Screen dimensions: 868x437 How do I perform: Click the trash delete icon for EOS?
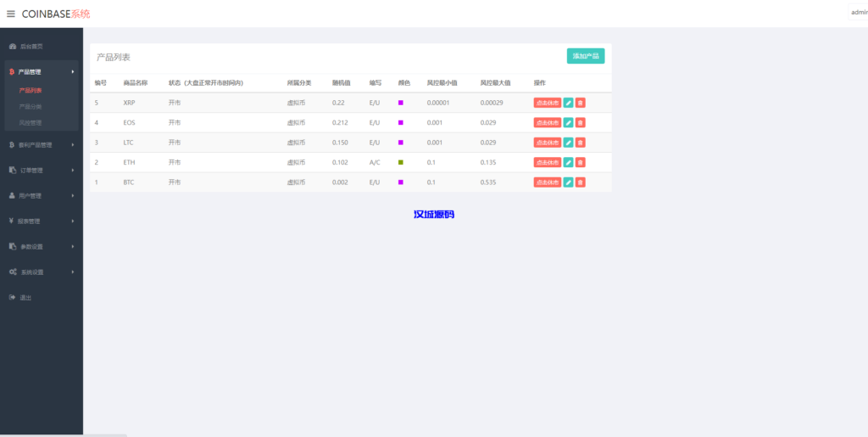click(x=581, y=123)
